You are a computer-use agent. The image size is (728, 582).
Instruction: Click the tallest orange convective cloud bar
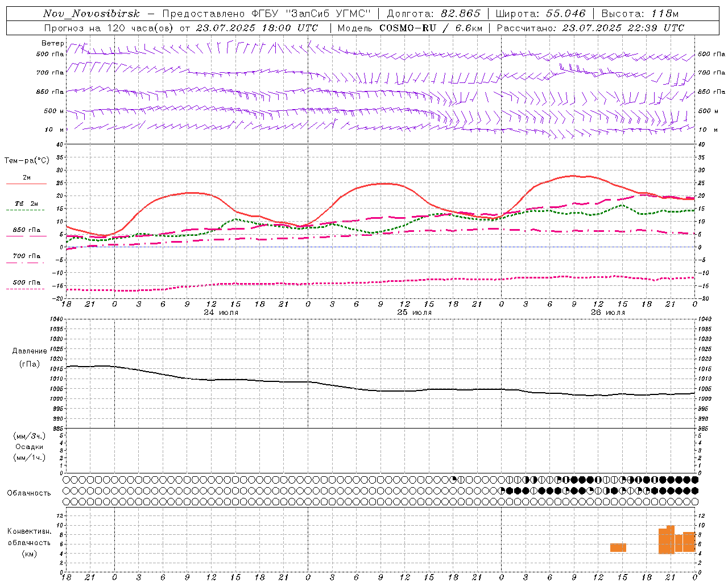click(671, 539)
